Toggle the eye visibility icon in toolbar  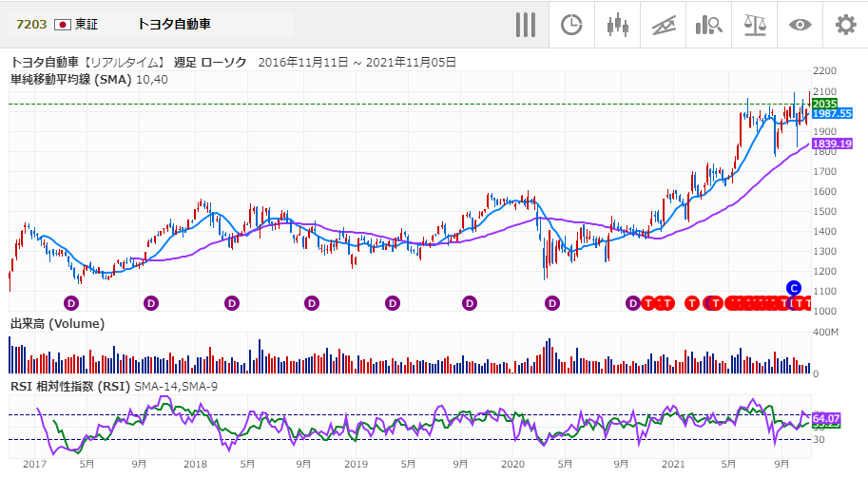click(x=800, y=25)
